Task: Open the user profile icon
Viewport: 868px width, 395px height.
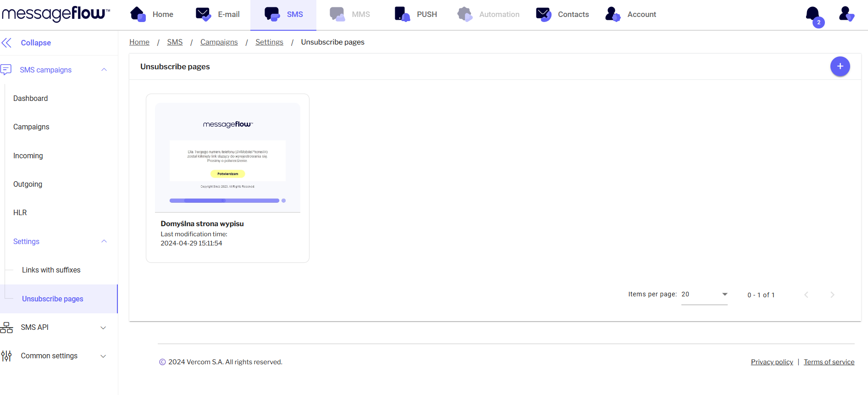Action: [x=846, y=14]
